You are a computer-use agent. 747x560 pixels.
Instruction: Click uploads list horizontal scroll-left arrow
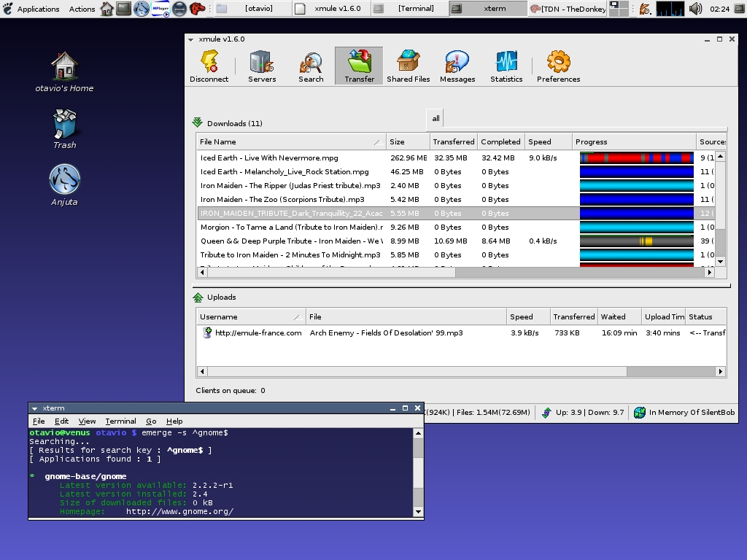(x=202, y=371)
